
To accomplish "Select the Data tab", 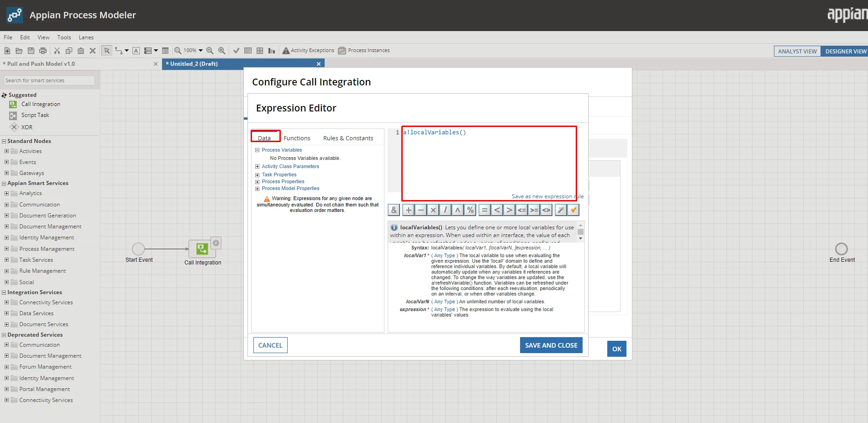I will click(x=264, y=138).
